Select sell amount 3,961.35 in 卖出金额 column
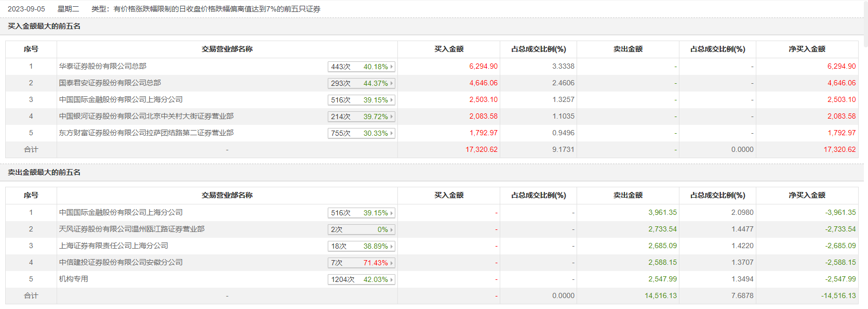 pyautogui.click(x=662, y=212)
